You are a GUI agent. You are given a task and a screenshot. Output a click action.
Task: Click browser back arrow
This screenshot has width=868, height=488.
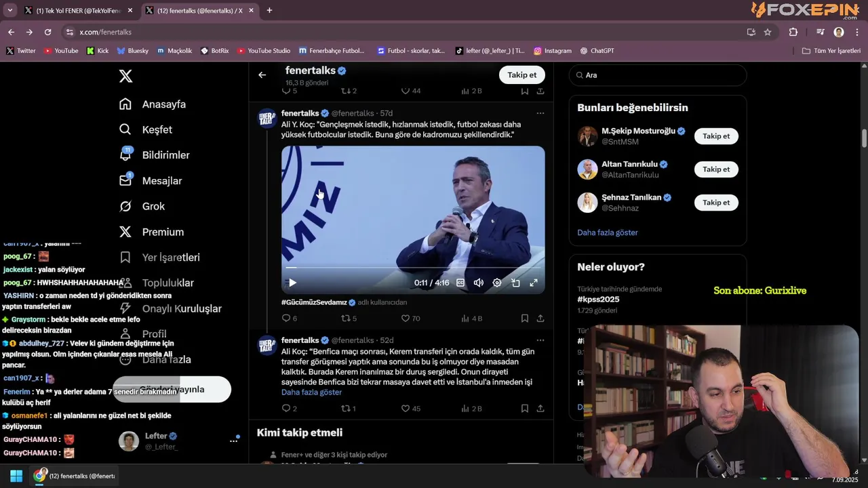tap(11, 32)
